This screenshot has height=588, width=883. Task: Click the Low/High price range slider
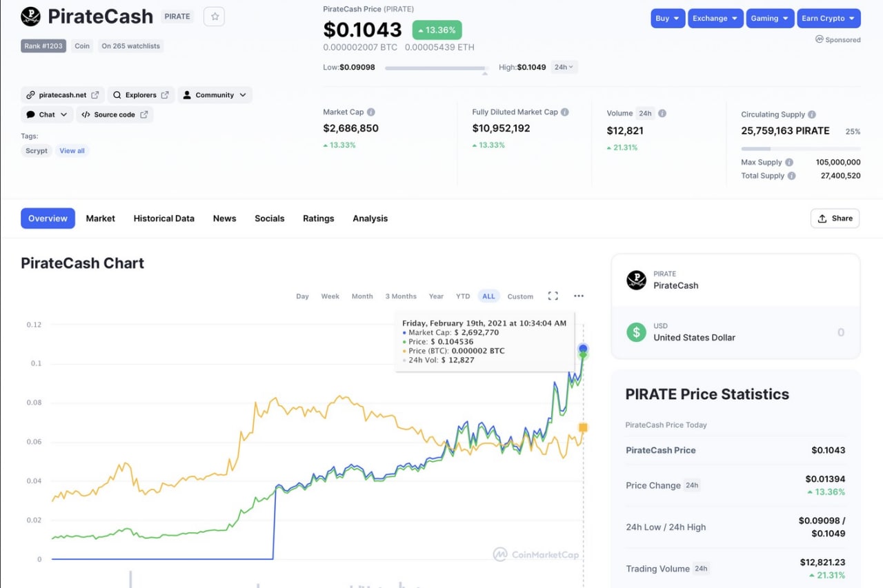tap(436, 68)
